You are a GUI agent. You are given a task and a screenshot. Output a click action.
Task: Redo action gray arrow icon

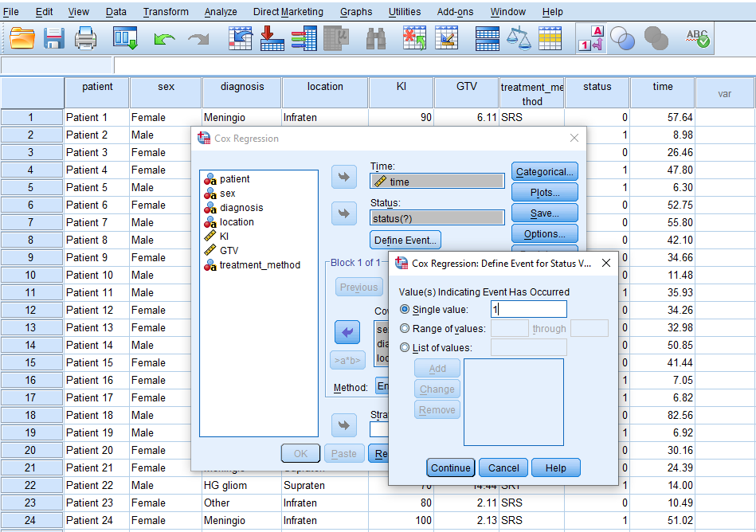(x=198, y=38)
